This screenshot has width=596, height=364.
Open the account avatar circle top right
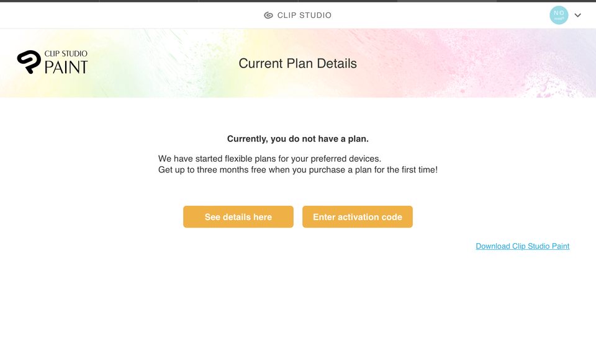pyautogui.click(x=559, y=15)
